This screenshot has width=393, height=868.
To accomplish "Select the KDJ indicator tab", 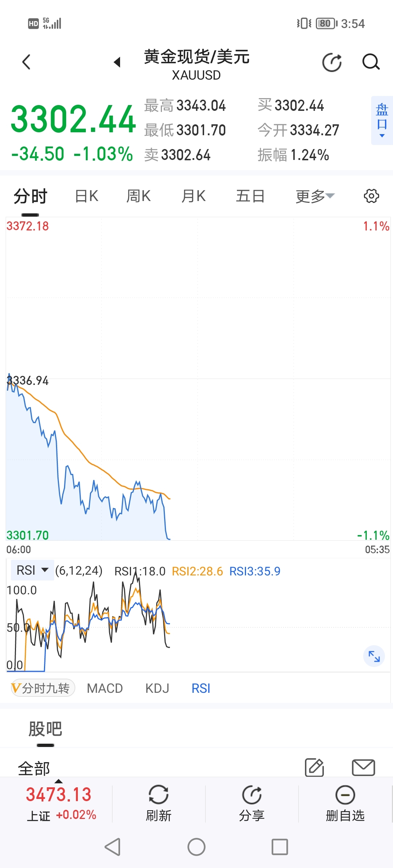I will pos(157,688).
